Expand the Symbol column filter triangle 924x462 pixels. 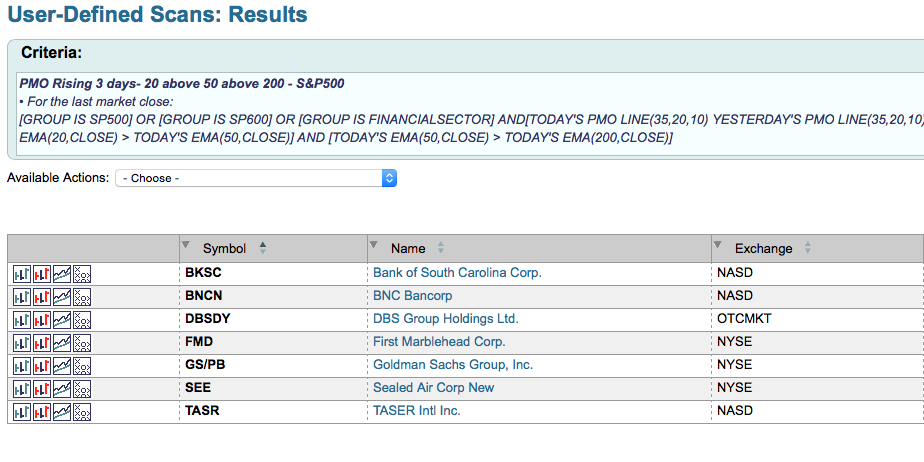[185, 245]
